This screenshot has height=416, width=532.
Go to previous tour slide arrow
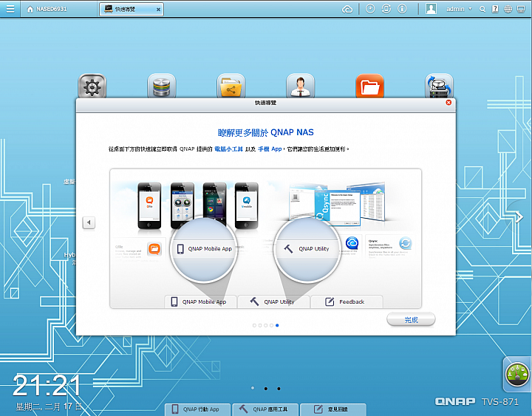pyautogui.click(x=89, y=222)
